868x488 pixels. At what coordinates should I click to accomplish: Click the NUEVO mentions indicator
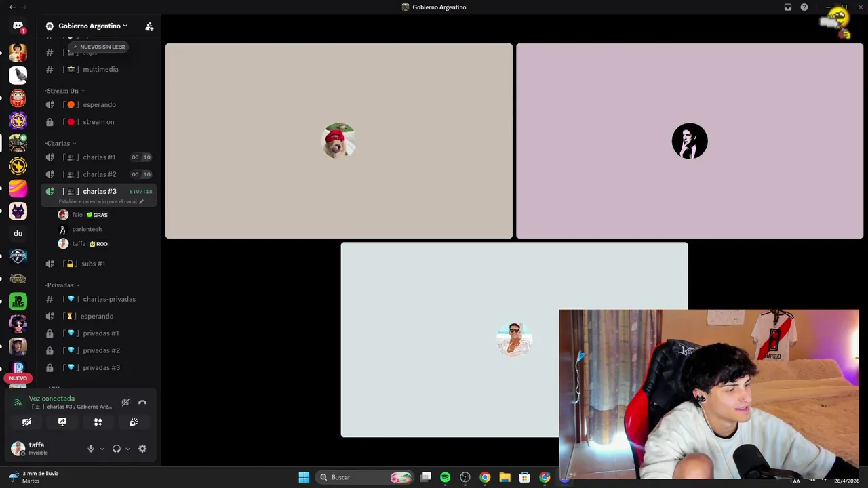[x=18, y=378]
